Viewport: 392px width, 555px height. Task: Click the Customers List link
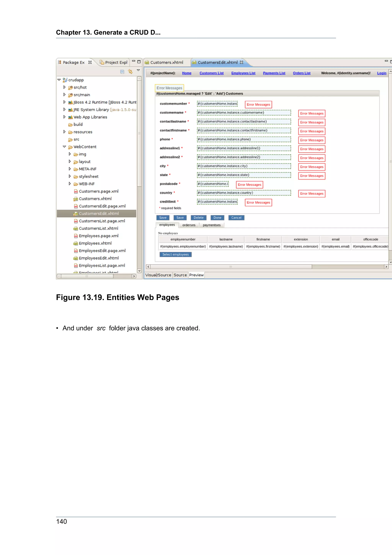212,73
